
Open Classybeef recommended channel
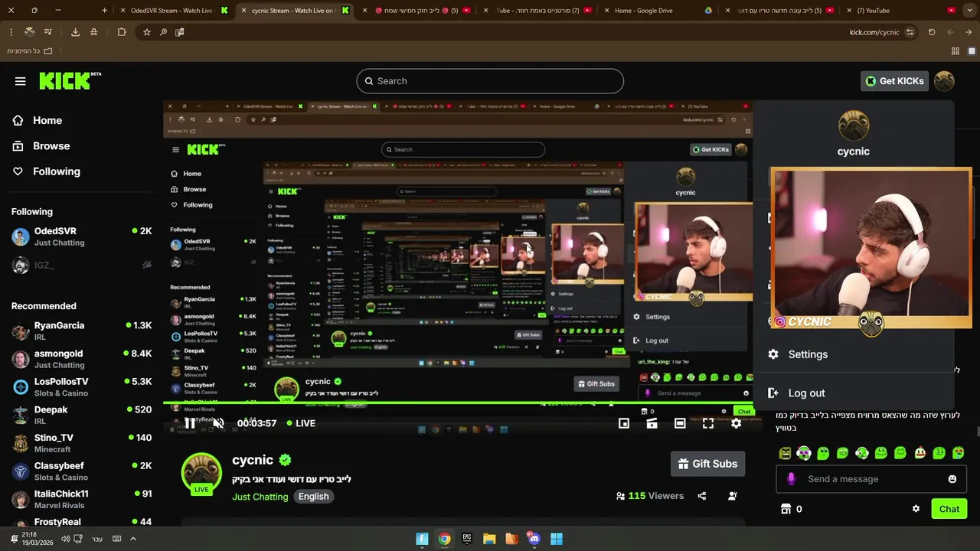[82, 471]
